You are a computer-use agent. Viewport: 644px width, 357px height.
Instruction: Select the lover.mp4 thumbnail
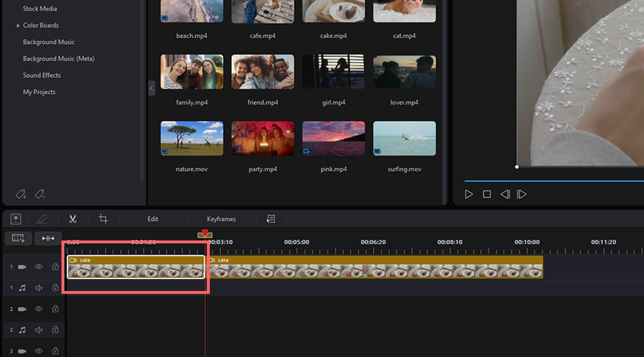(x=404, y=72)
